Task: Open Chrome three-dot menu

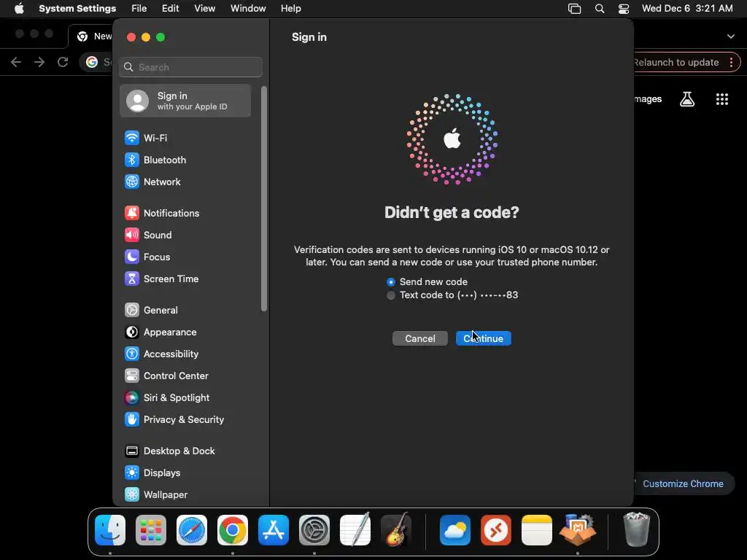Action: point(731,63)
